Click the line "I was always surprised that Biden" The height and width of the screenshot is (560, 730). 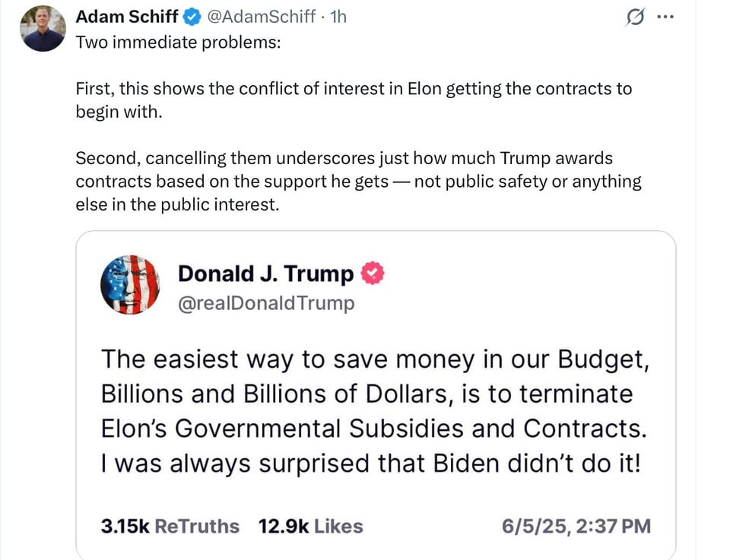370,463
